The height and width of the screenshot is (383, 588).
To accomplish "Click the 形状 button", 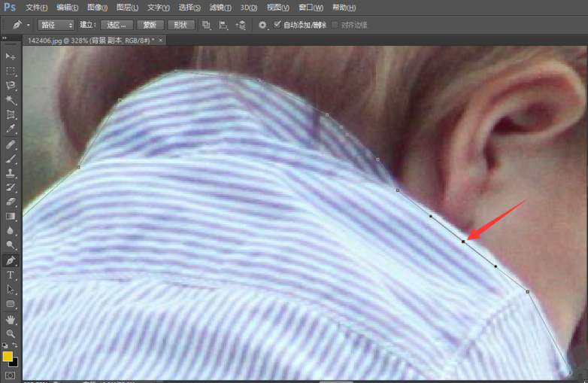I will point(180,25).
